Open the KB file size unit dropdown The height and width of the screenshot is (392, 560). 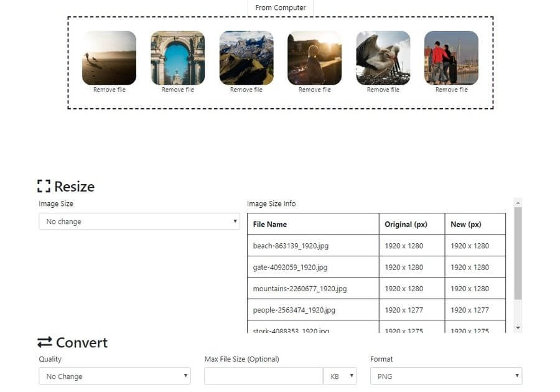click(x=340, y=376)
